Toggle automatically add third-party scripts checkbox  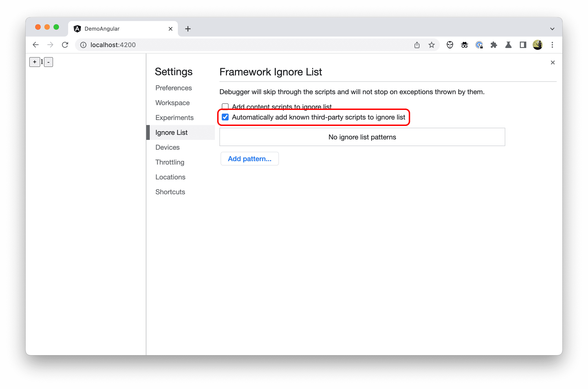(225, 117)
